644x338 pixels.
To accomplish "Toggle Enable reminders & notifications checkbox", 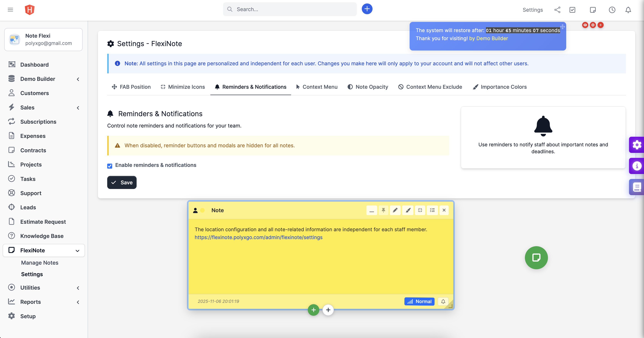I will pyautogui.click(x=110, y=166).
